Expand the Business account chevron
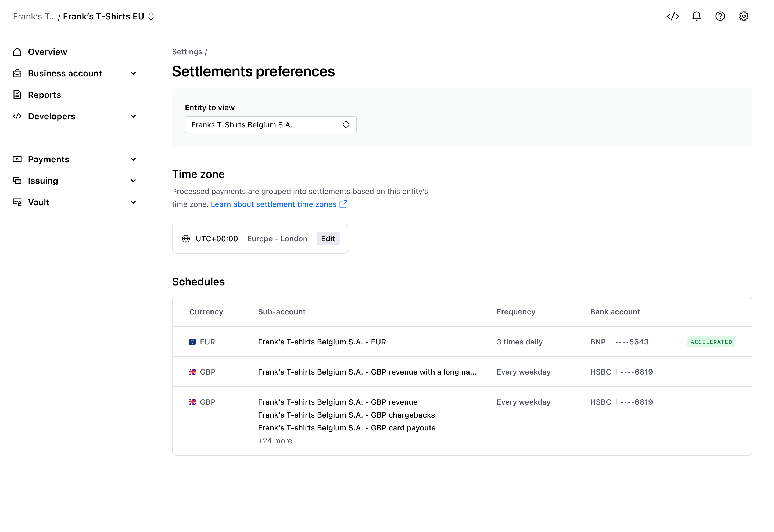The image size is (774, 532). click(x=133, y=73)
